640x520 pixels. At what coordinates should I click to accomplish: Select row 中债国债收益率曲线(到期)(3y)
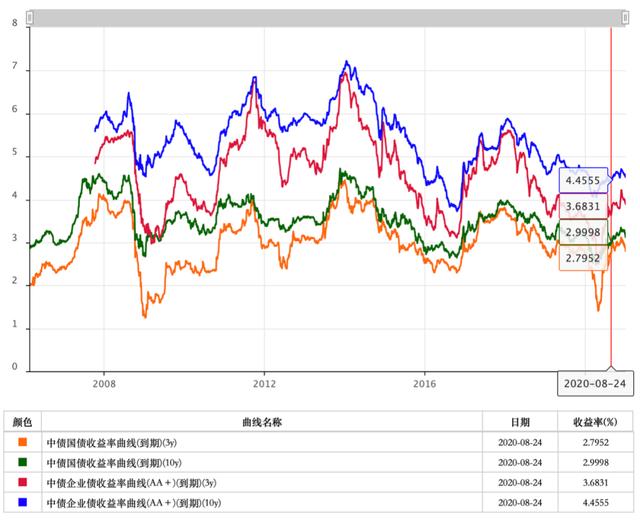(x=319, y=442)
